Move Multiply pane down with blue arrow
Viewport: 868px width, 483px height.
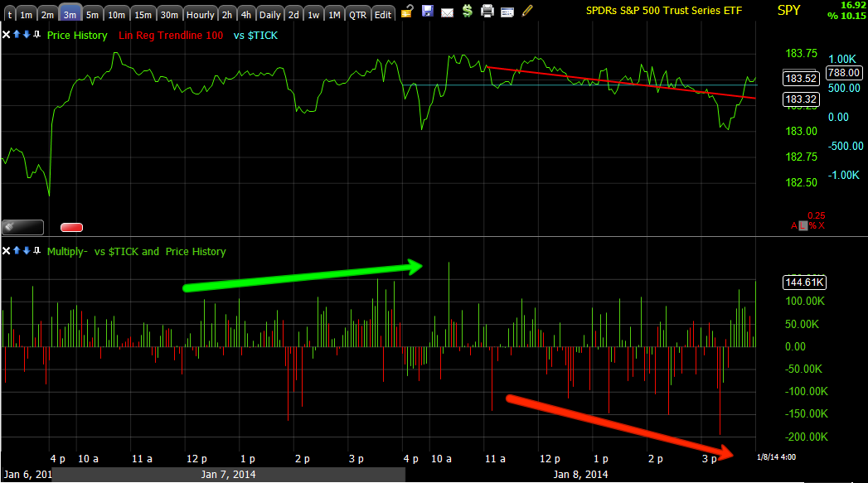coord(26,251)
